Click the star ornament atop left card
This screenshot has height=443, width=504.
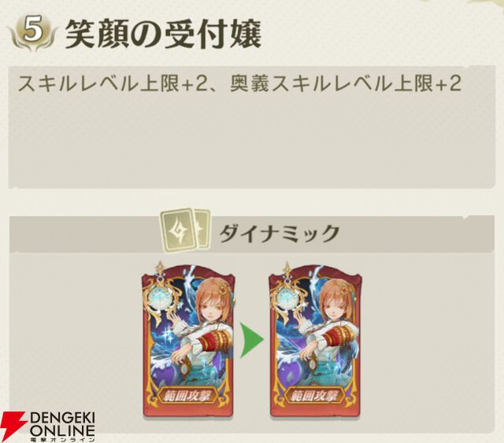159,267
